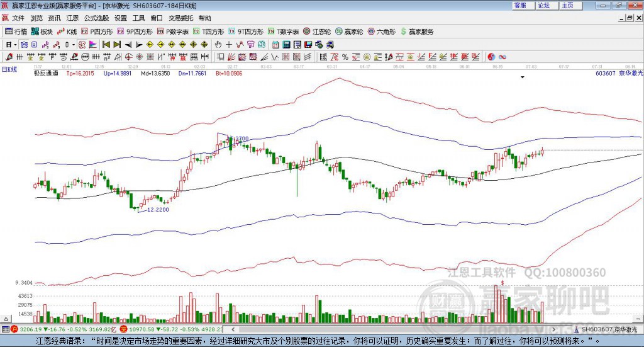Select the crosshair cursor tool
The width and height of the screenshot is (644, 347).
[x=230, y=45]
